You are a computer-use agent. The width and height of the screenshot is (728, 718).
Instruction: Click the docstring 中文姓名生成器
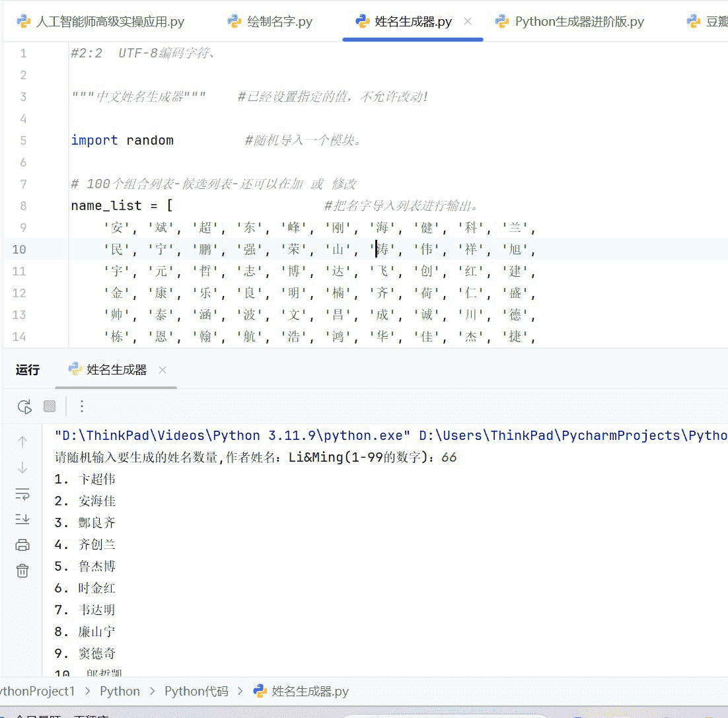click(x=138, y=96)
